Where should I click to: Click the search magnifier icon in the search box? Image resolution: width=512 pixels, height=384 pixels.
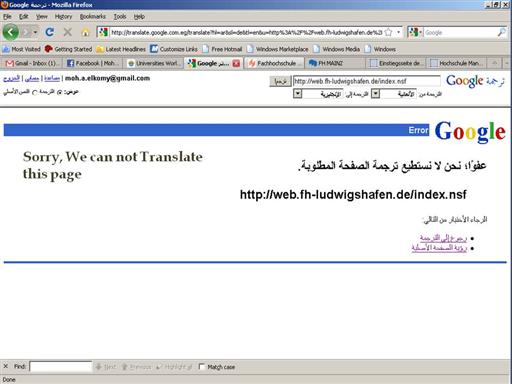pyautogui.click(x=501, y=32)
